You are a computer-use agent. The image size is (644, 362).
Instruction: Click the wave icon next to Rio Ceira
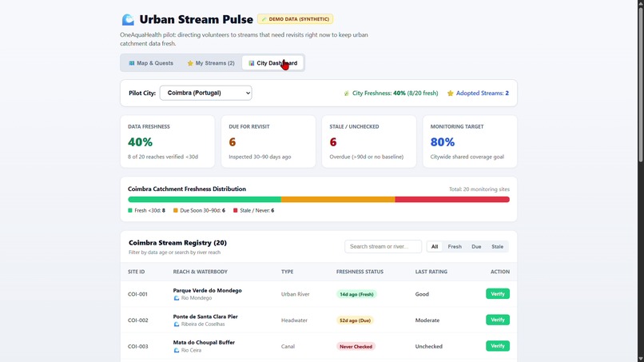(x=177, y=351)
